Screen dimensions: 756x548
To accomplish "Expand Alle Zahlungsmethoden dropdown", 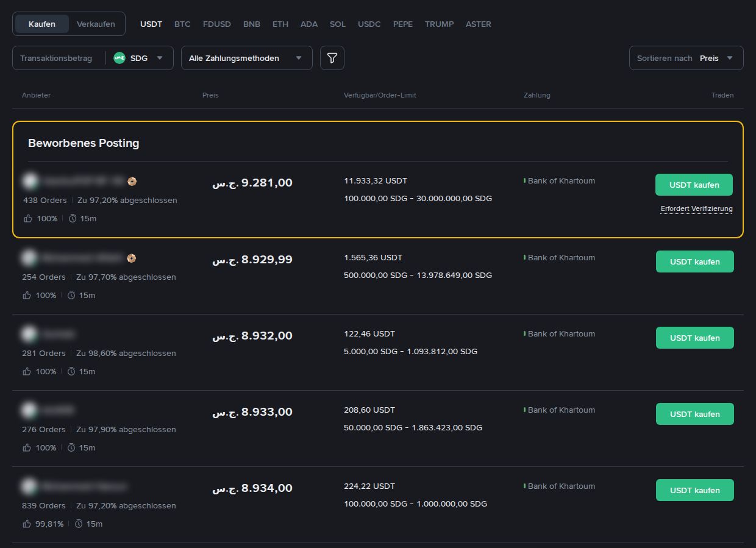I will coord(246,58).
